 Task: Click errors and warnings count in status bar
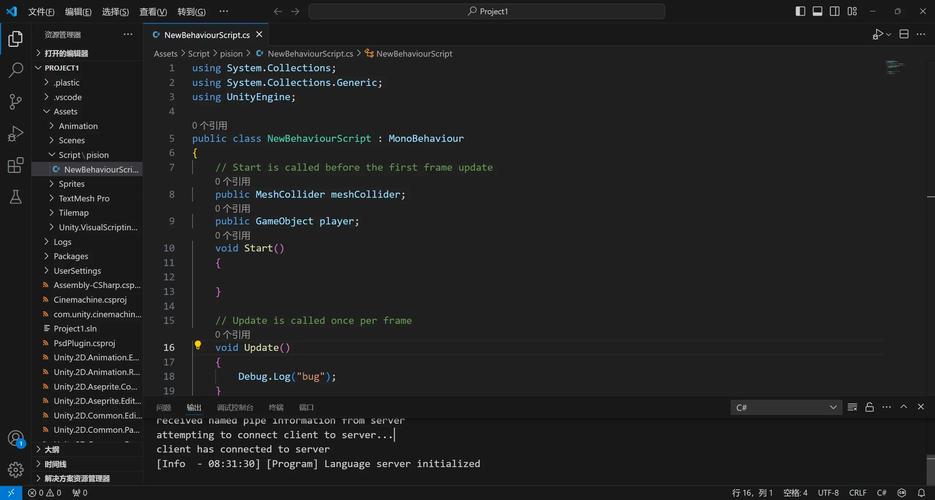click(45, 493)
